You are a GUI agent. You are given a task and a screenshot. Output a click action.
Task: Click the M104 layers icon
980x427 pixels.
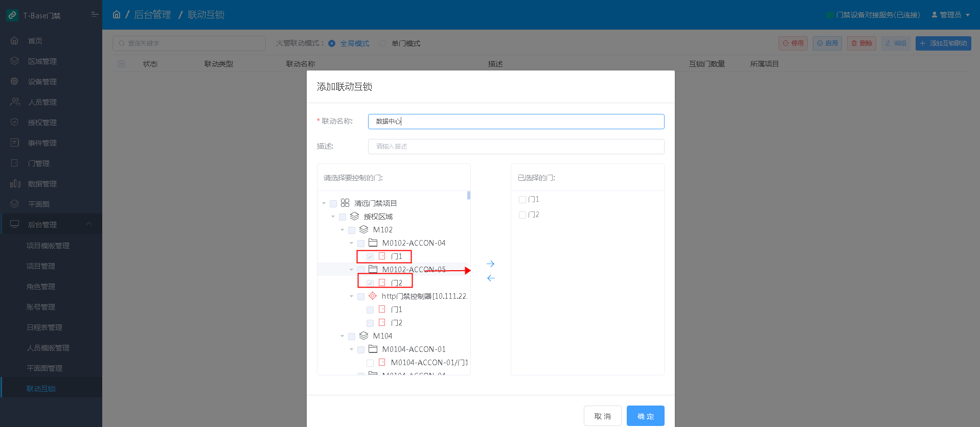coord(363,336)
